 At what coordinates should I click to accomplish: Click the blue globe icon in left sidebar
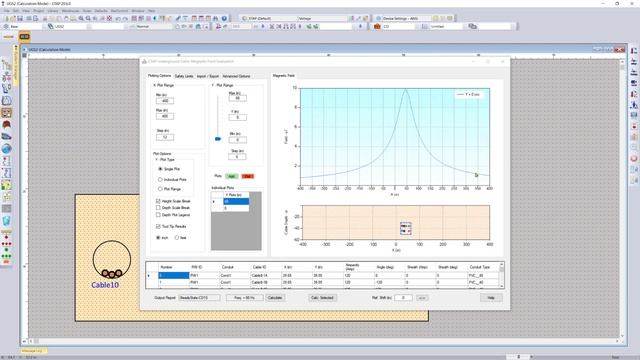click(6, 149)
